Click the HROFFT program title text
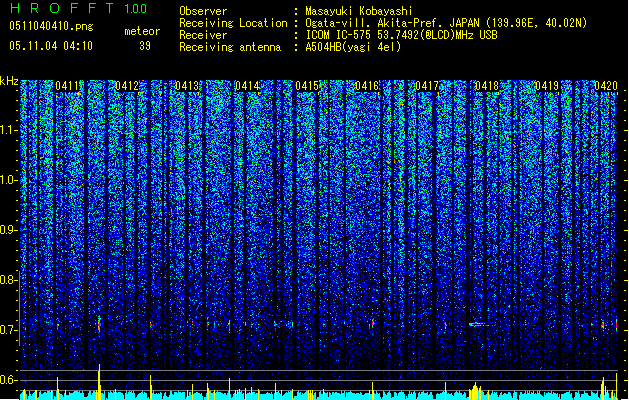The width and height of the screenshot is (629, 400). pos(63,8)
